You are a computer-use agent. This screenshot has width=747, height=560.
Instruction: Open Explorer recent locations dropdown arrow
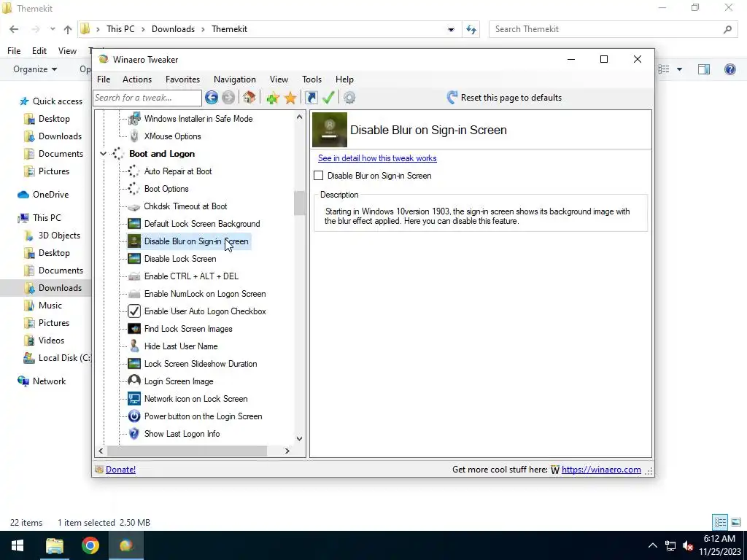pos(53,29)
